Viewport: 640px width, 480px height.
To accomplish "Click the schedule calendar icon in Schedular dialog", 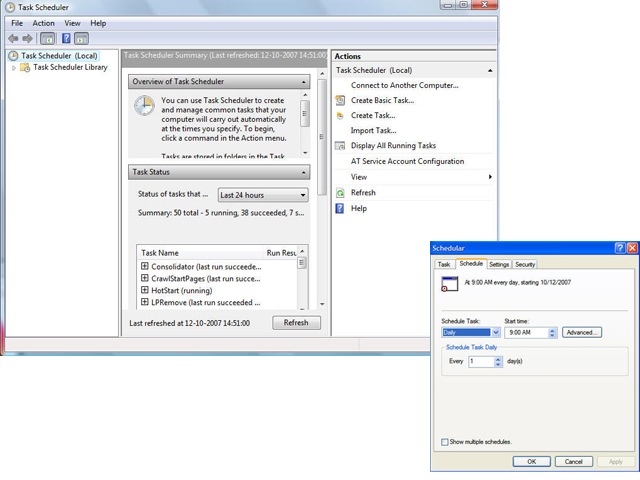I will pos(449,284).
